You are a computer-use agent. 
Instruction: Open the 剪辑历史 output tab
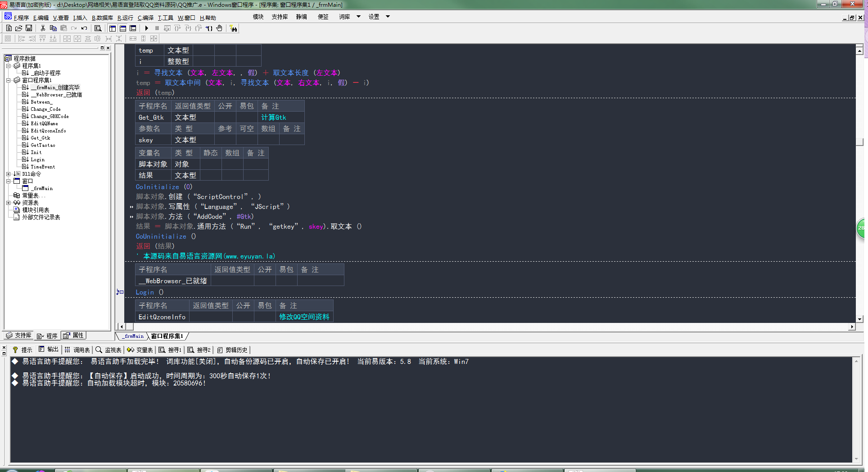pos(232,349)
